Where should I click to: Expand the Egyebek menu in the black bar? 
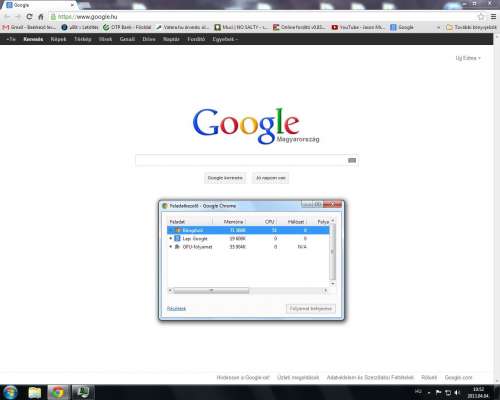[225, 39]
